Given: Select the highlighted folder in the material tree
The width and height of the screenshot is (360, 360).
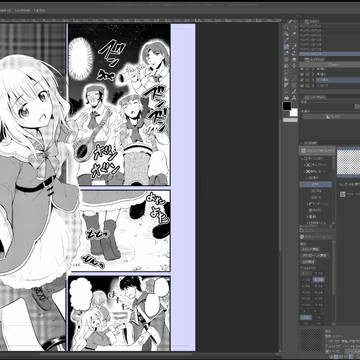Looking at the screenshot, I should [x=316, y=185].
